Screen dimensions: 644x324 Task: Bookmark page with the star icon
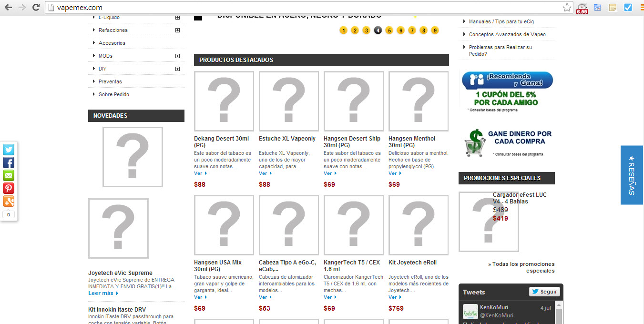(567, 8)
